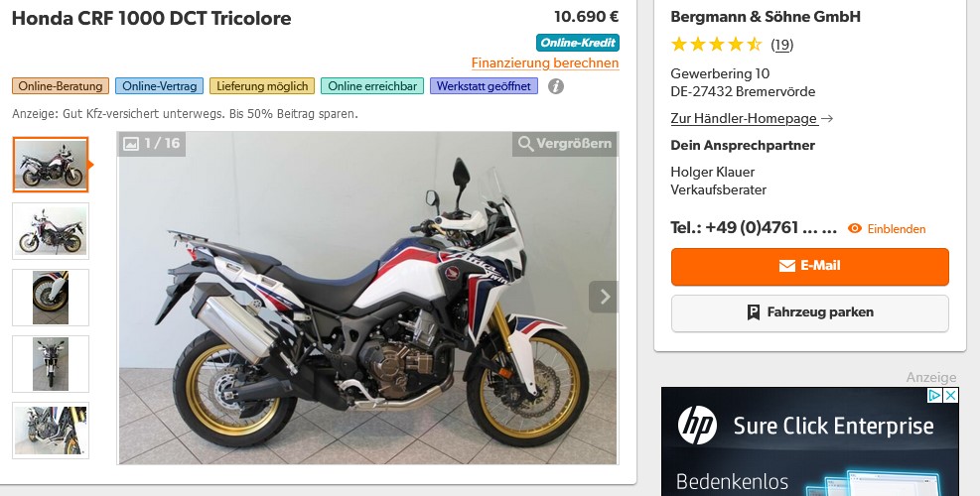
Task: Select the Lieferung möglich tag
Action: click(x=262, y=86)
